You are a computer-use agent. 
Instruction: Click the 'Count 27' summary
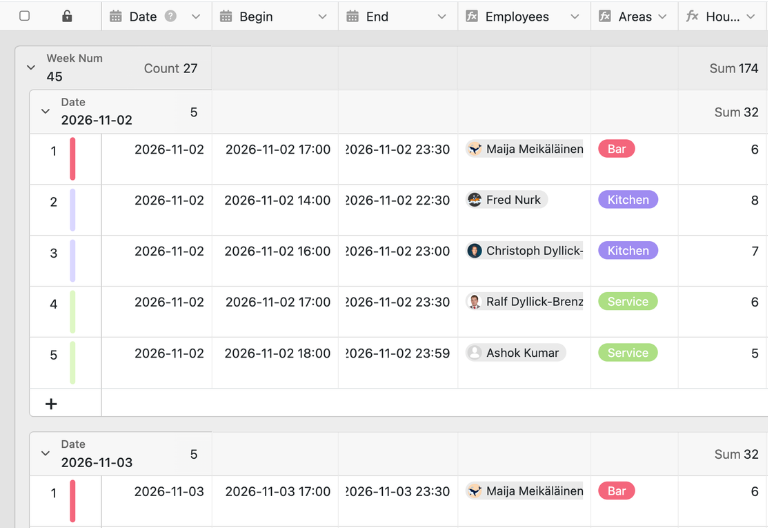(170, 68)
